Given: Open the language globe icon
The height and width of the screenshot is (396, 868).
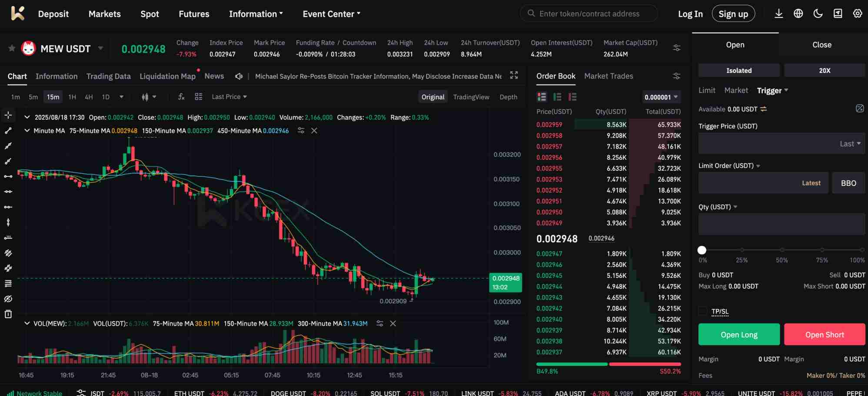Looking at the screenshot, I should 798,13.
